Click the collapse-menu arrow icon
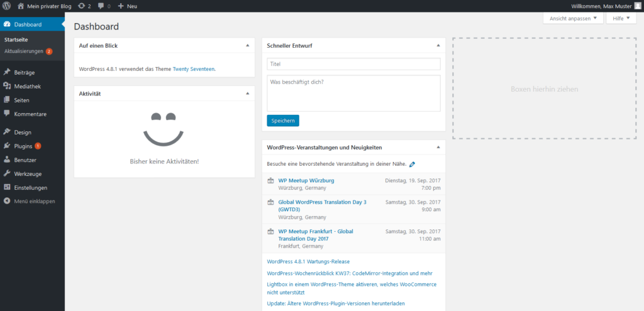Image resolution: width=644 pixels, height=311 pixels. [7, 201]
